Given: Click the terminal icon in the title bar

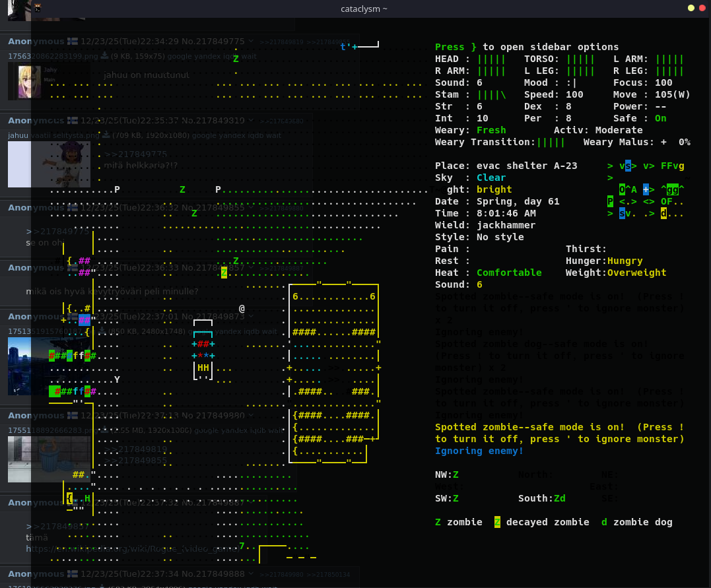Looking at the screenshot, I should (x=38, y=8).
